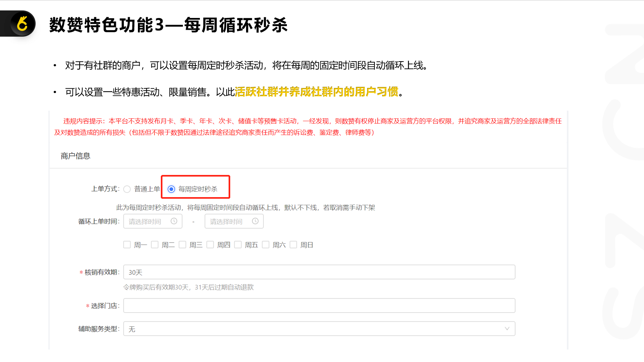Screen dimensions: 644x362
Task: Check the 周二 checkbox
Action: (x=155, y=244)
